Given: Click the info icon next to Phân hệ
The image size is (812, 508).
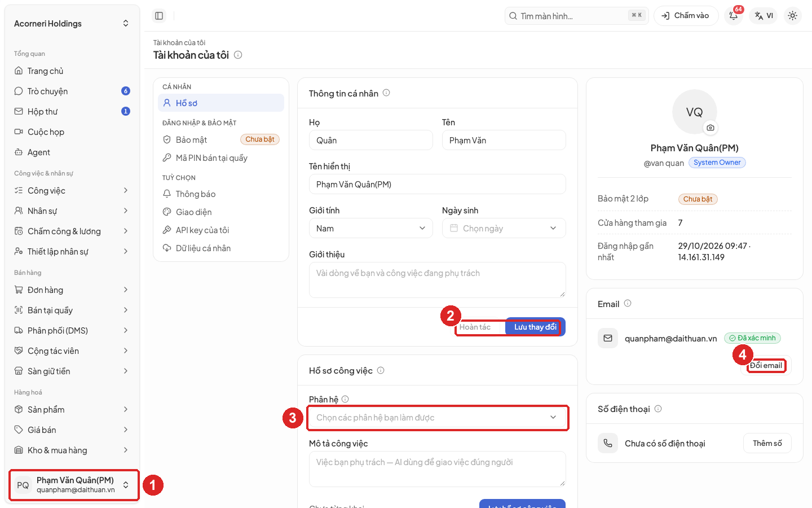Looking at the screenshot, I should pyautogui.click(x=345, y=399).
